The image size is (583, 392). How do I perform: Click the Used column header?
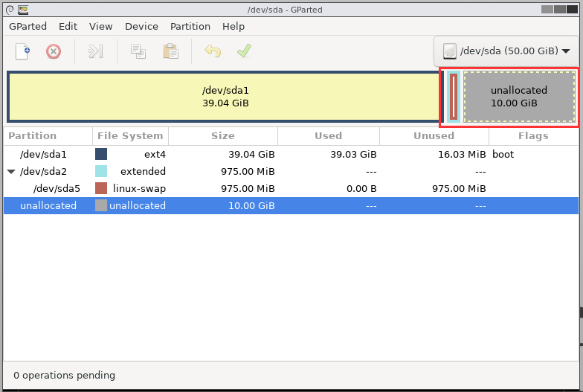329,135
